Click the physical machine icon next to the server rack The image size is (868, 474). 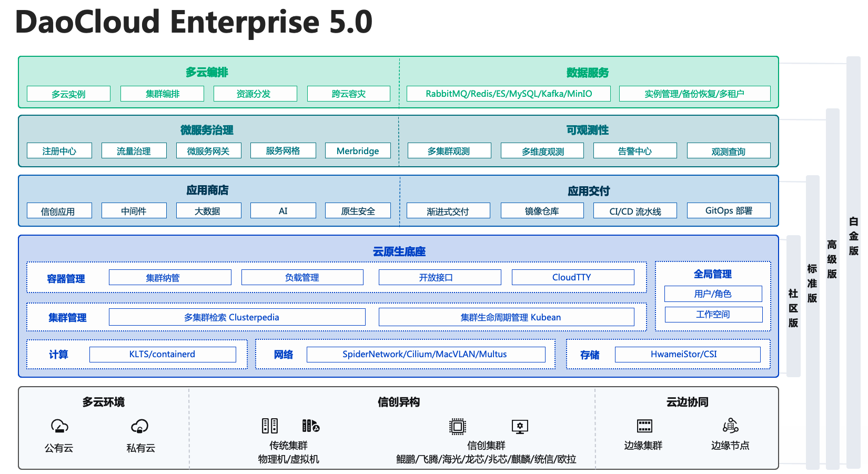[x=310, y=426]
